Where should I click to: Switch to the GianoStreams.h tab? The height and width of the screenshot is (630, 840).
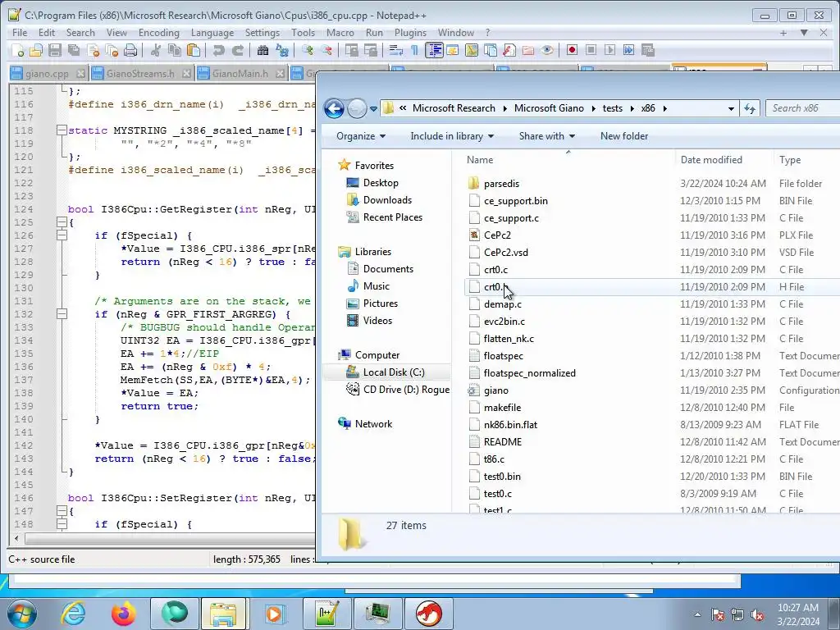[x=140, y=74]
